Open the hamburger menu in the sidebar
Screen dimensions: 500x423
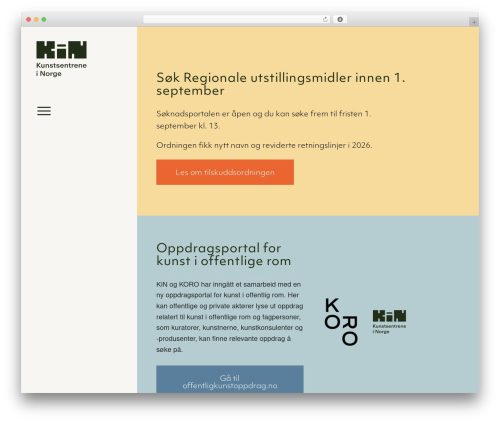pos(44,111)
